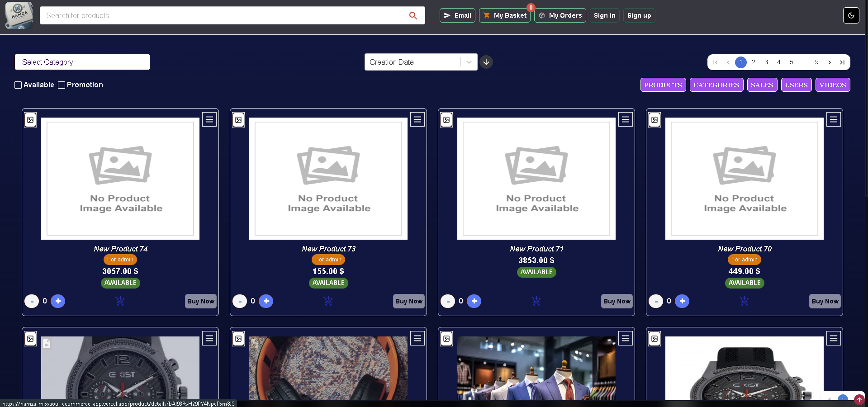
Task: Increase quantity for New Product 70
Action: point(682,301)
